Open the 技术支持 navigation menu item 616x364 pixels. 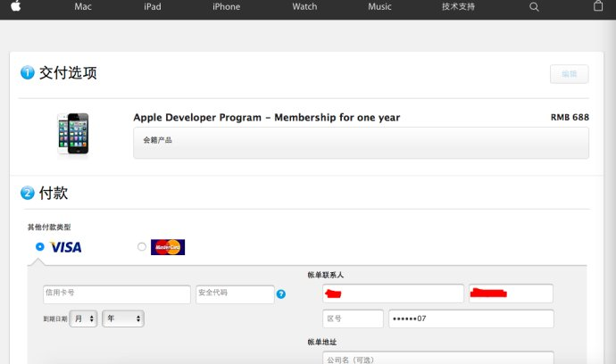click(458, 6)
